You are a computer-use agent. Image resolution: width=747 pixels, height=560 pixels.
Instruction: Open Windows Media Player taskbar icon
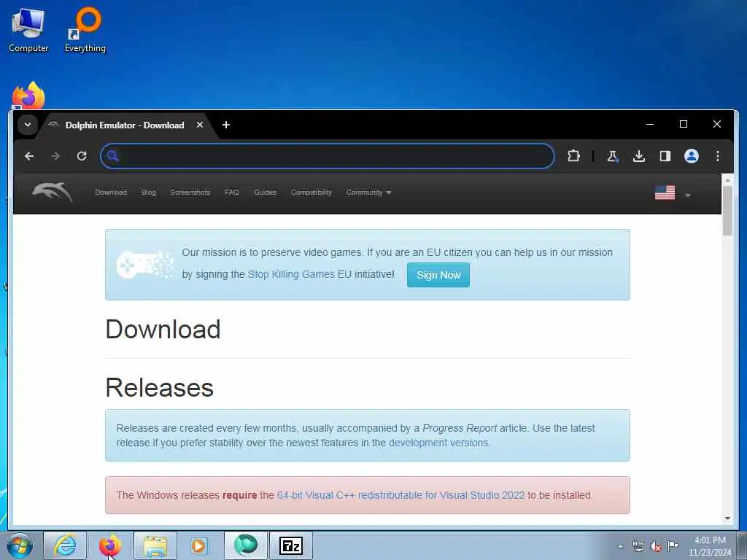tap(199, 545)
